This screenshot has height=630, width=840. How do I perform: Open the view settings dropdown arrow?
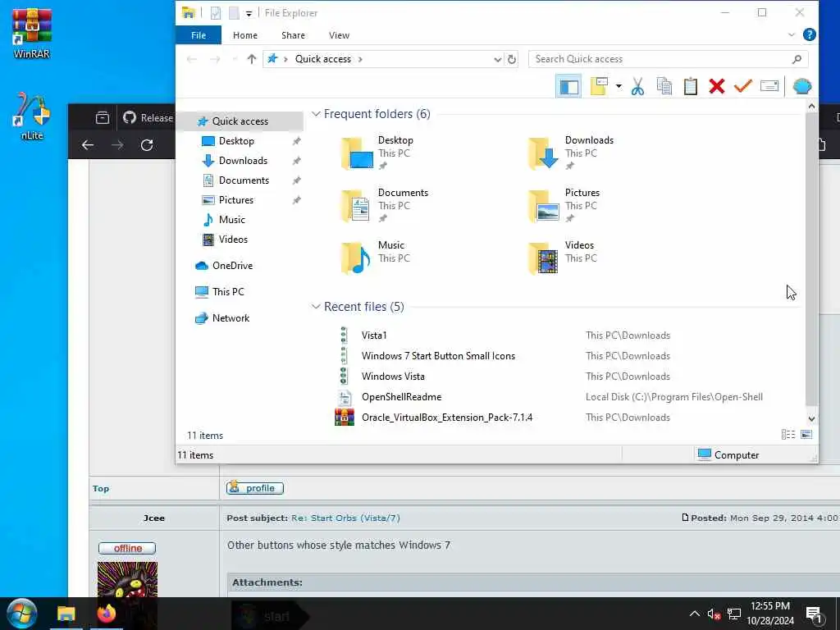[619, 86]
